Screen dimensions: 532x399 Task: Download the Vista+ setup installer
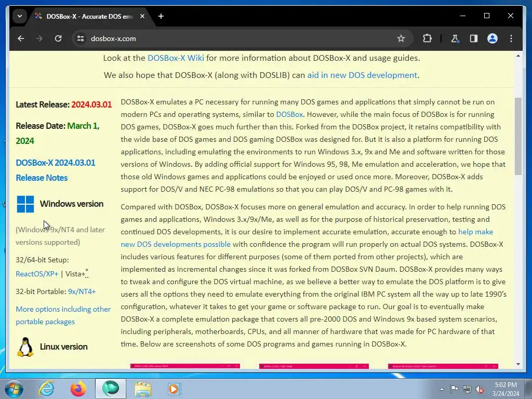(x=75, y=274)
